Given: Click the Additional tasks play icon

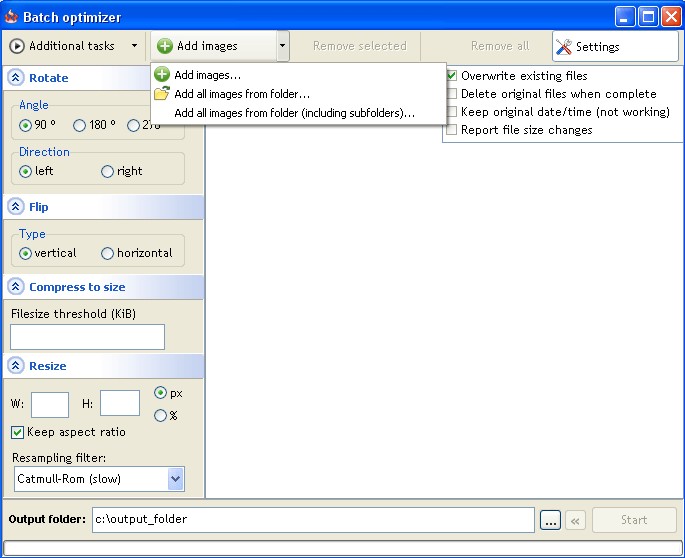Looking at the screenshot, I should 17,46.
